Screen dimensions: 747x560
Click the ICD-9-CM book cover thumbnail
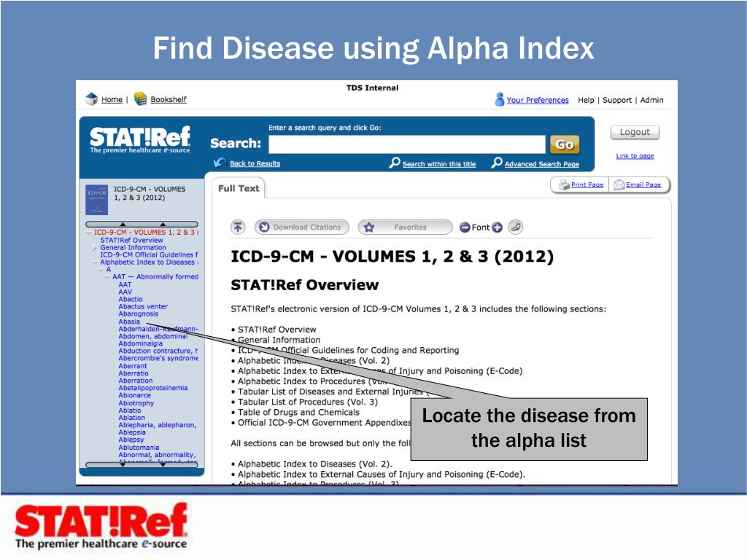click(97, 200)
